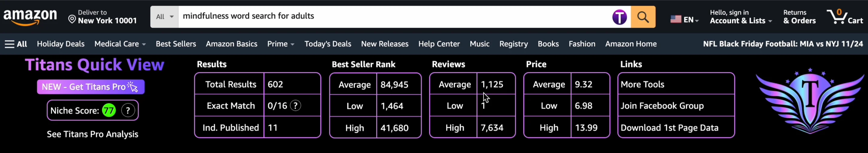Click the Niche Score question mark icon
868x153 pixels.
click(128, 110)
